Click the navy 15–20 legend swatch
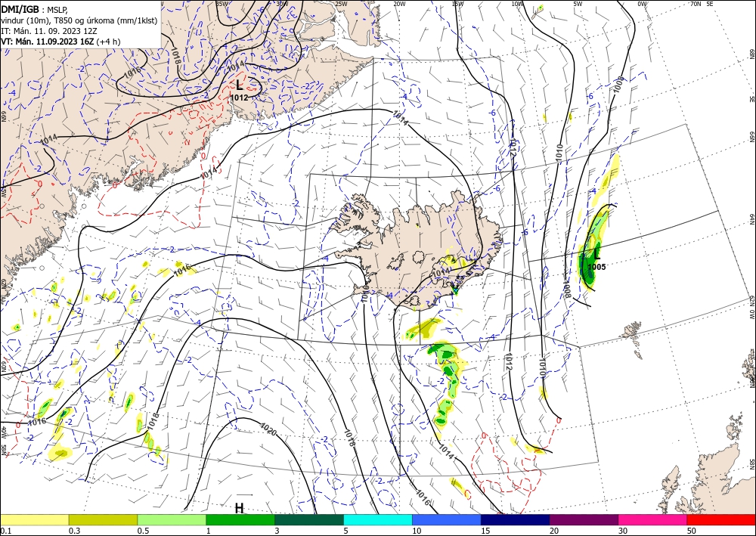 516,519
